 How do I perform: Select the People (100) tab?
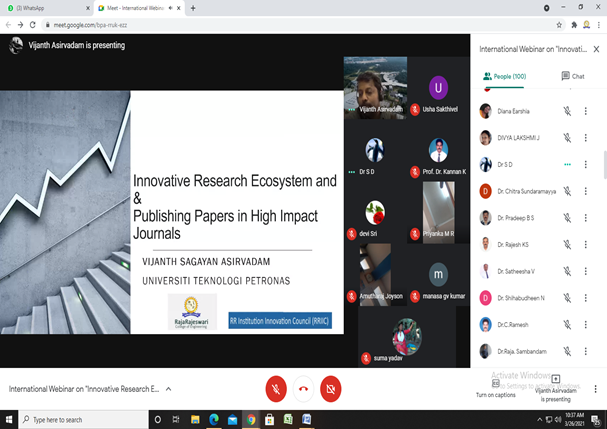(504, 76)
